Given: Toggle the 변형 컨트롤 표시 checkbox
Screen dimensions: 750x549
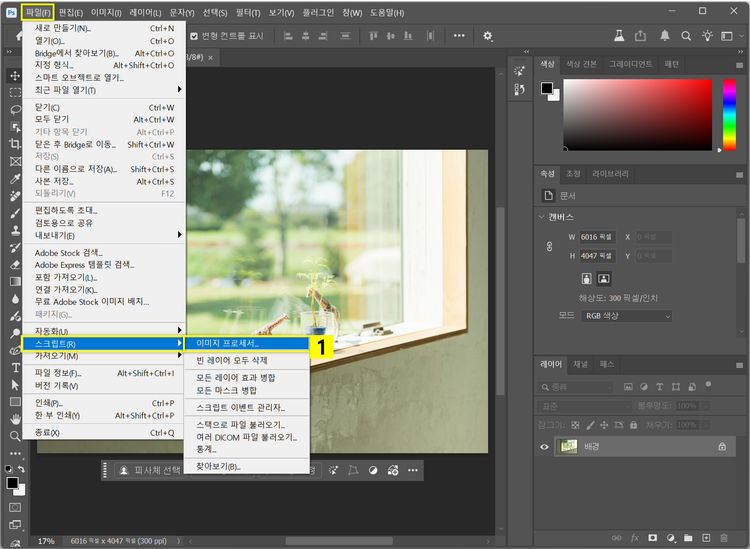Looking at the screenshot, I should click(x=192, y=36).
